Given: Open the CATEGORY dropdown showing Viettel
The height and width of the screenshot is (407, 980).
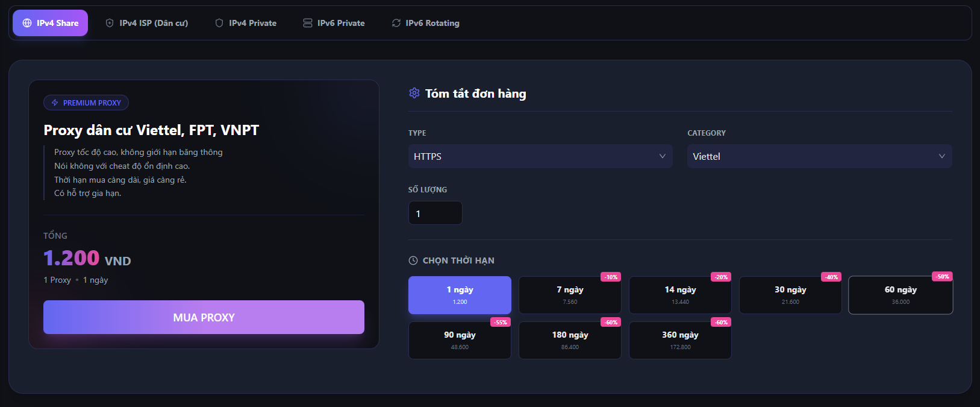Looking at the screenshot, I should (820, 156).
